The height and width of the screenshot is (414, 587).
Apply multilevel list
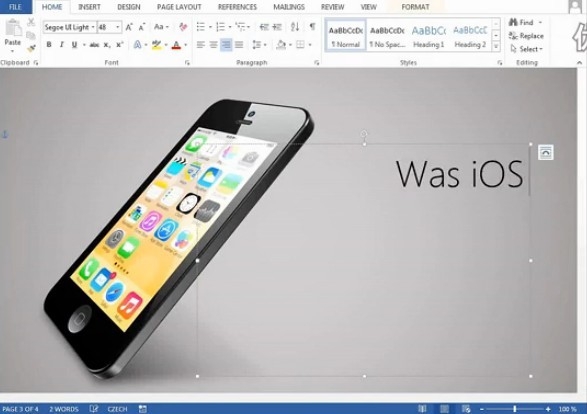240,27
